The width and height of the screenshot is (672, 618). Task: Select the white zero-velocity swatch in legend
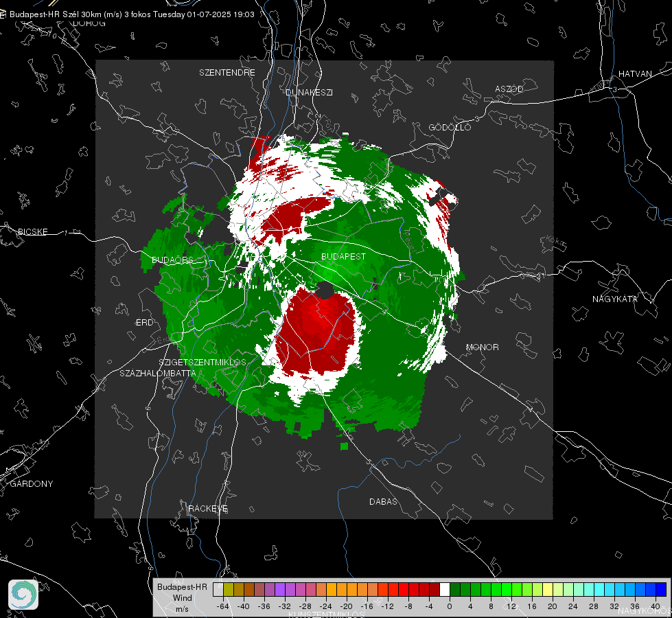tap(445, 589)
